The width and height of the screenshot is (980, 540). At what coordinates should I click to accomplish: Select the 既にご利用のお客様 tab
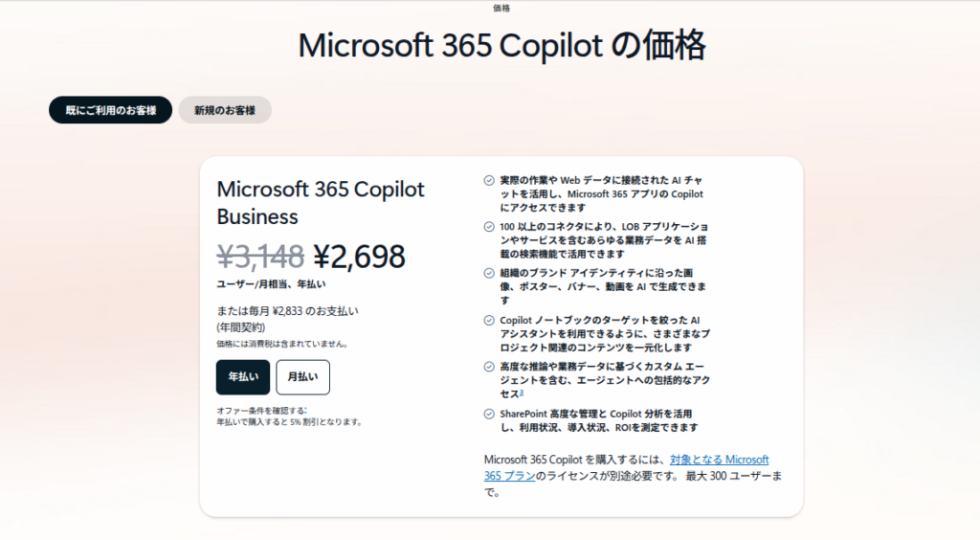click(x=110, y=110)
